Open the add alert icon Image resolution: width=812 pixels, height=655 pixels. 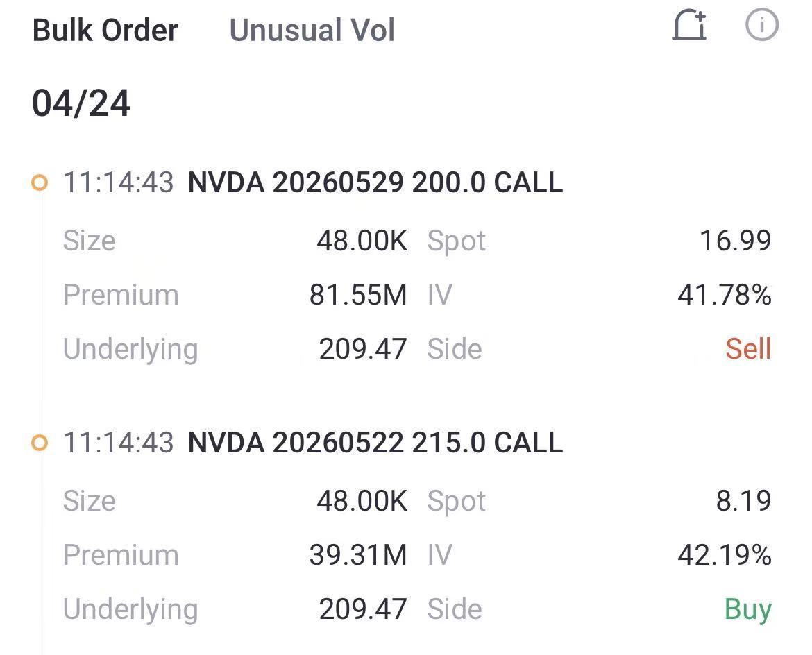click(x=691, y=26)
